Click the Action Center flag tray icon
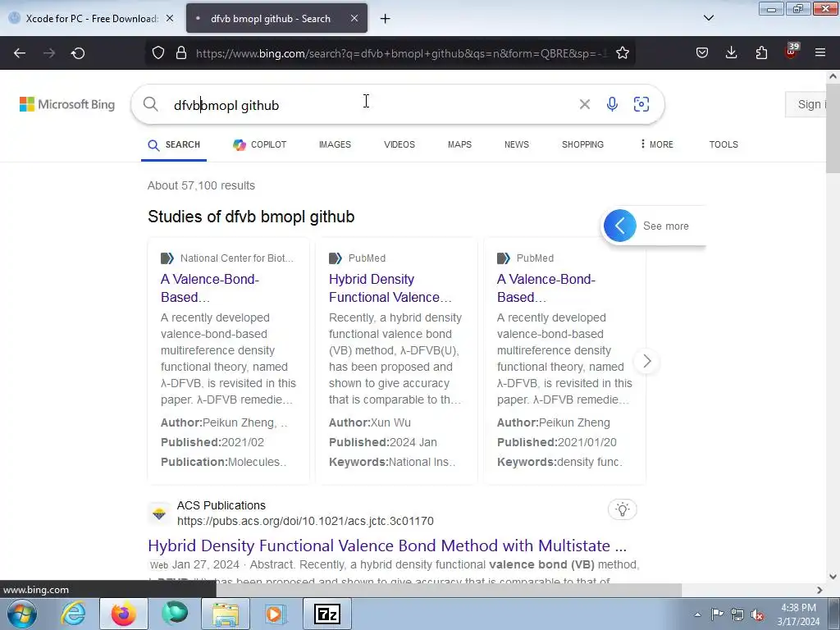This screenshot has width=840, height=630. coord(717,614)
